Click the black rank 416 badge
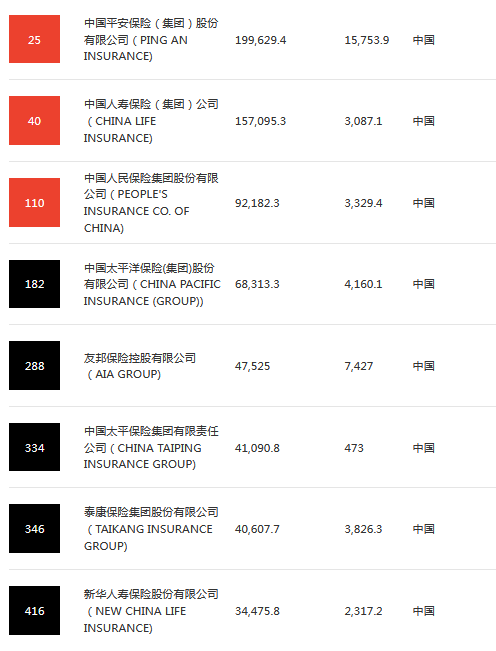 (34, 610)
